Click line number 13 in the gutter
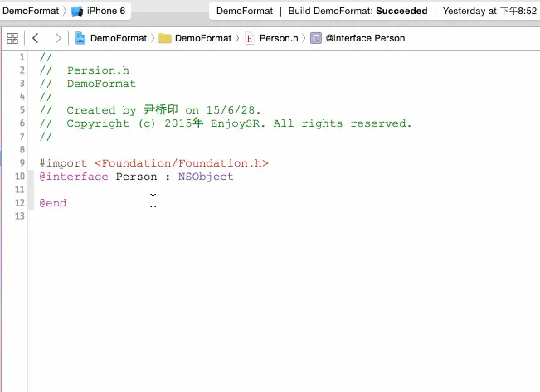 click(20, 216)
